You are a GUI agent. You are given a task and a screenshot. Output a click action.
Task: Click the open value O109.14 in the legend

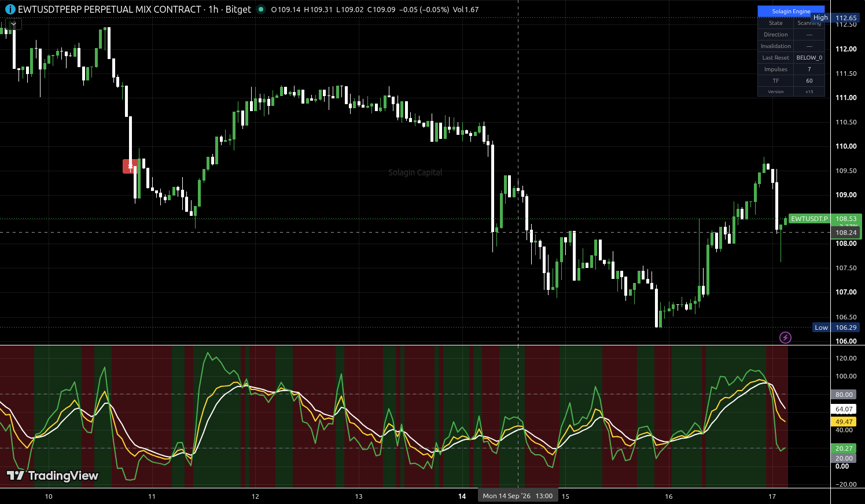pos(286,10)
